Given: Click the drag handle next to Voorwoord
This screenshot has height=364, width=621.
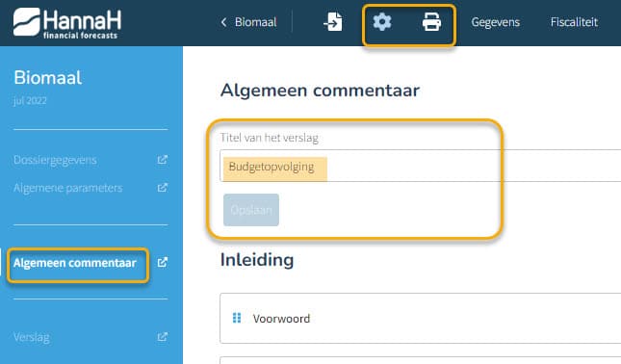Looking at the screenshot, I should click(237, 318).
